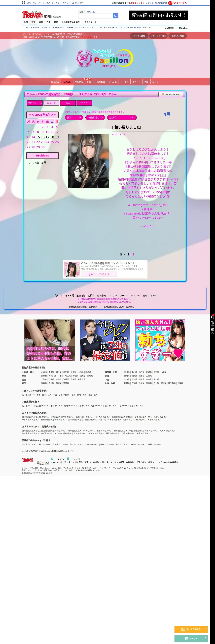Select 無料動画 in the shop nav bar
Viewport: 215px width, 644px height.
click(x=101, y=82)
